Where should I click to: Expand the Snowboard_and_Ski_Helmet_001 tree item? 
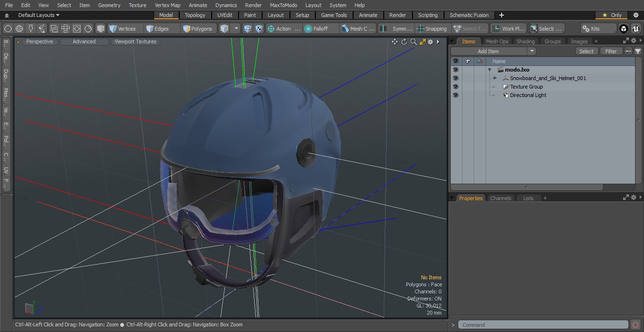495,78
